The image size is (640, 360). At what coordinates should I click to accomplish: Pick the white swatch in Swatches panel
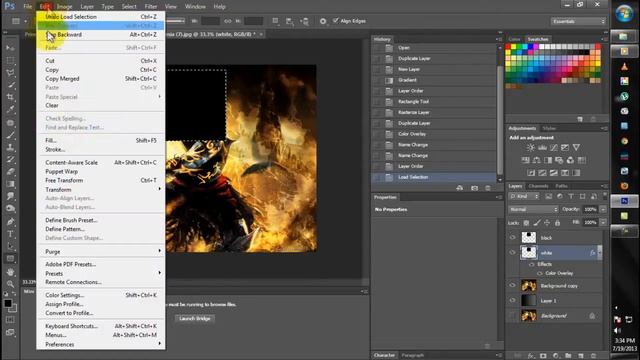click(542, 47)
